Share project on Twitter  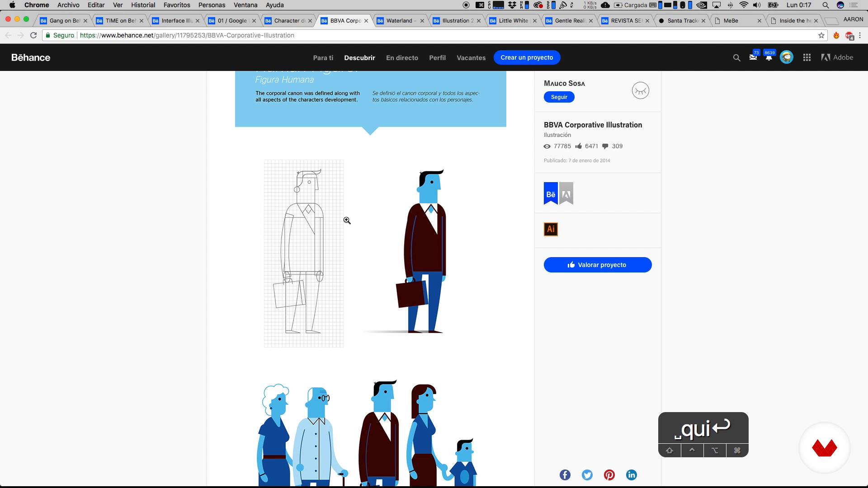tap(587, 475)
